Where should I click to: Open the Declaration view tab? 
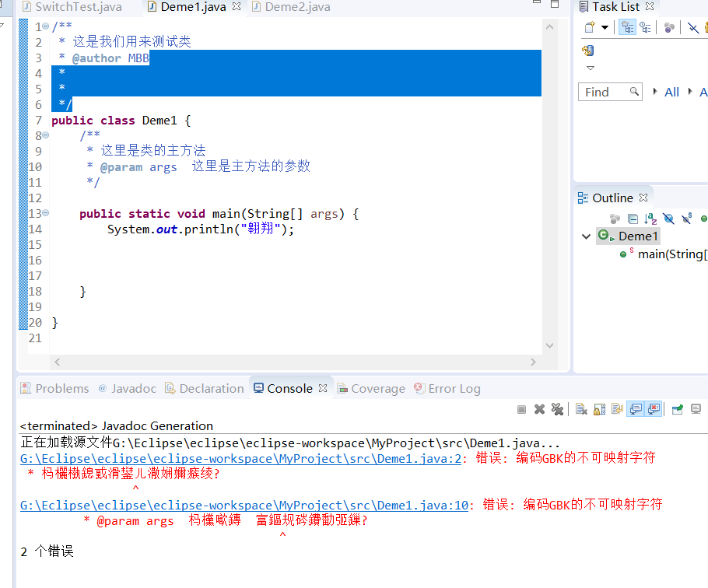(x=205, y=389)
